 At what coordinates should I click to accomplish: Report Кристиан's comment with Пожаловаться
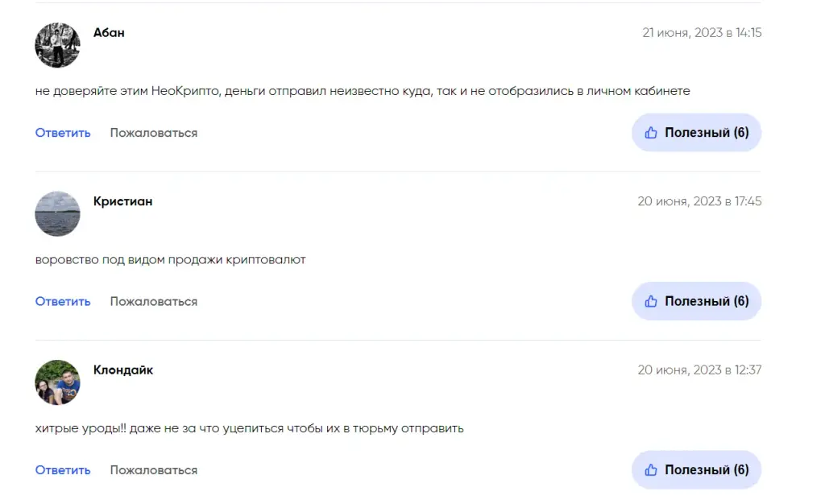pos(154,302)
